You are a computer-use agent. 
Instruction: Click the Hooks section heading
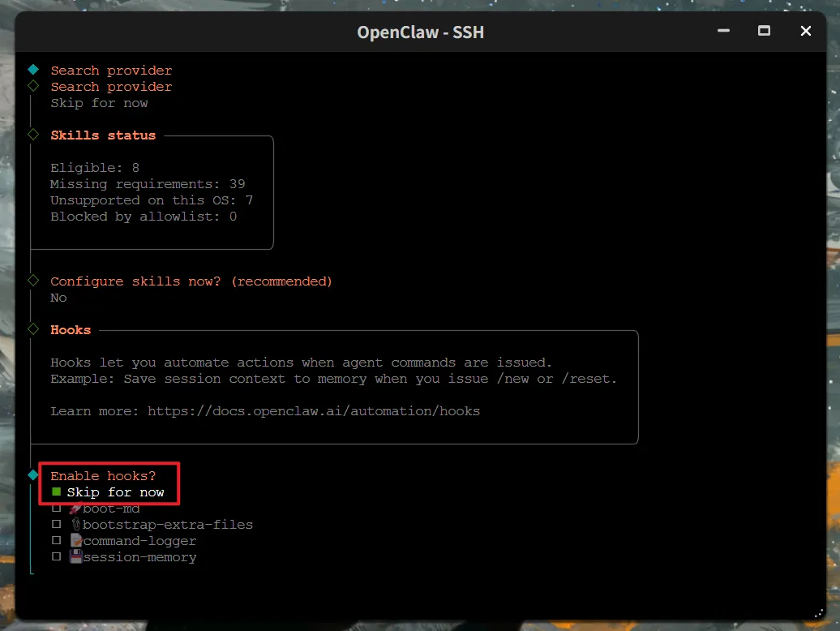pyautogui.click(x=71, y=330)
